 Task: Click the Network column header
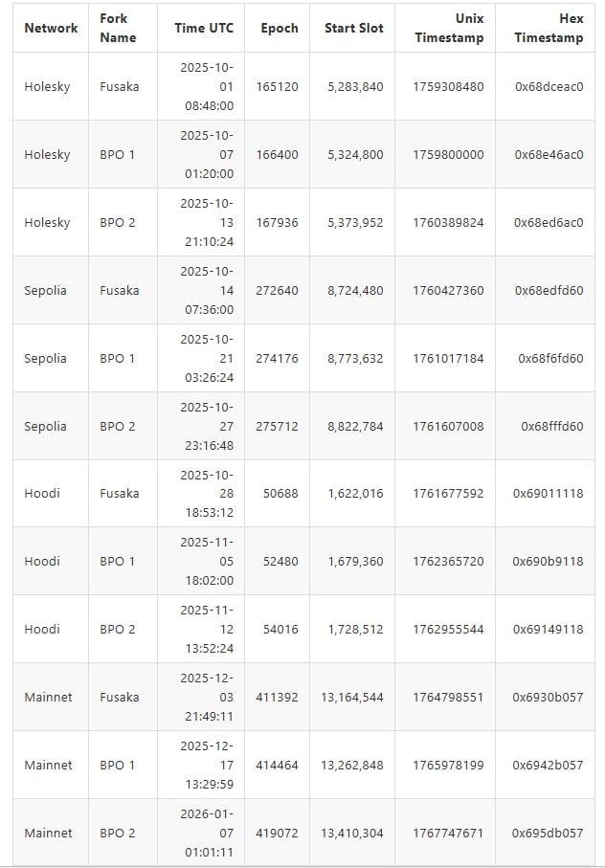pos(51,28)
